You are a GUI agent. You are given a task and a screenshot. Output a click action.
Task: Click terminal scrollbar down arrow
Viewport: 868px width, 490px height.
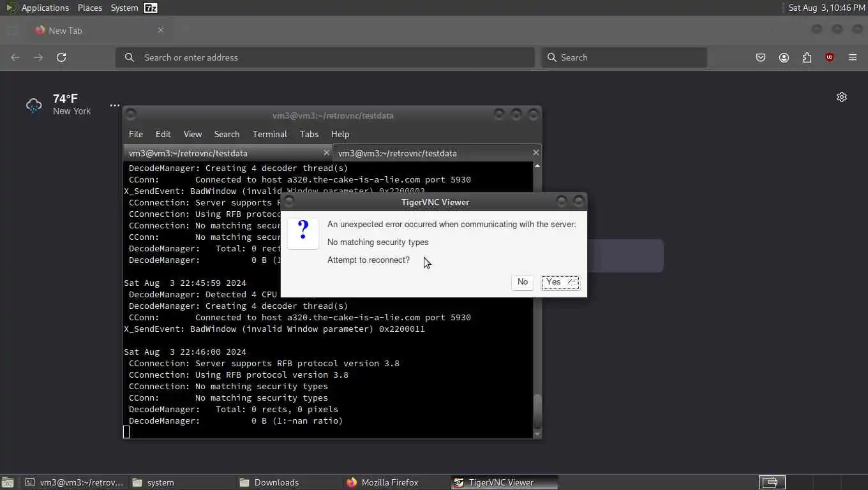click(537, 434)
